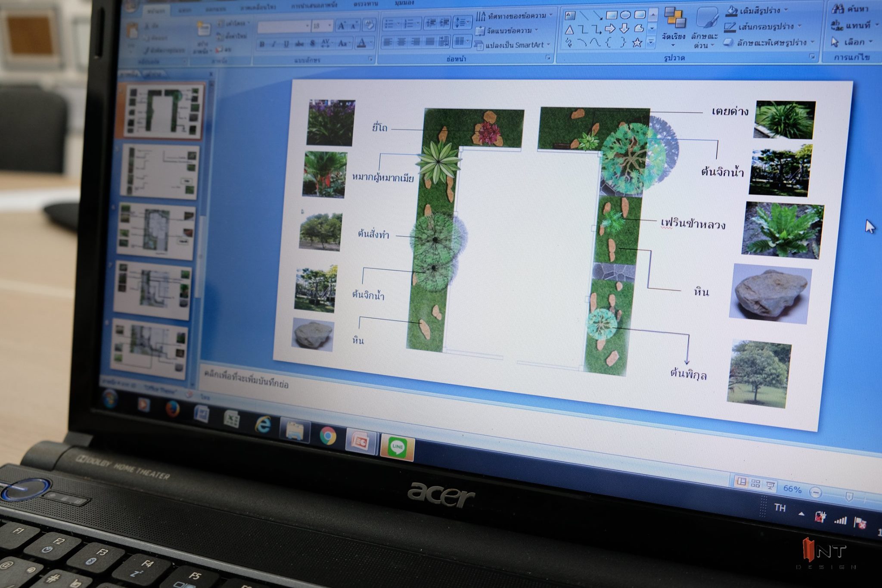Enable justify text alignment
Screen dimensions: 882x588
[430, 42]
